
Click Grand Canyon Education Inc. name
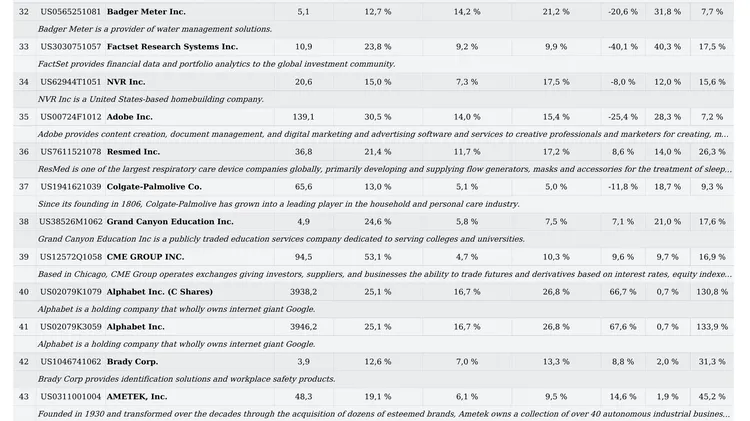170,221
